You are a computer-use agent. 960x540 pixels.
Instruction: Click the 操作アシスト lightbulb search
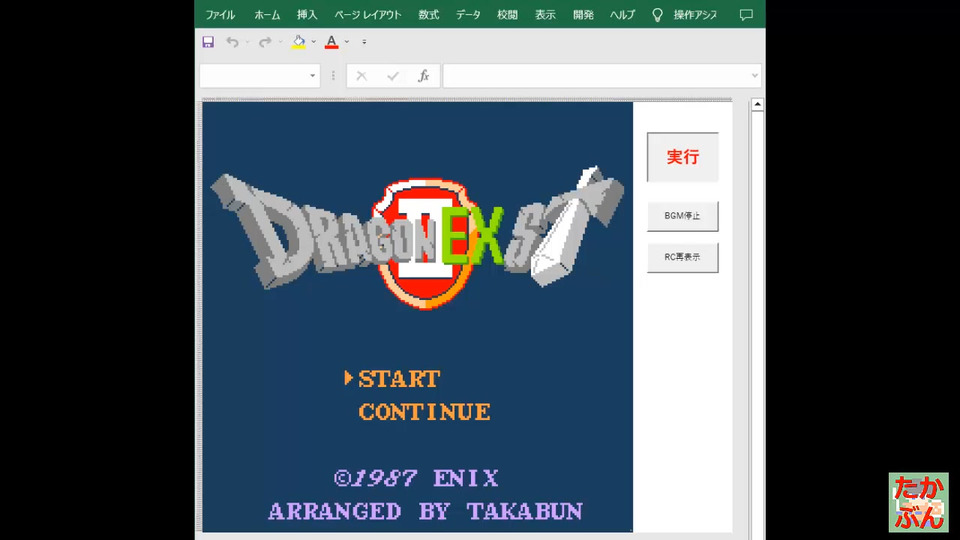coord(685,15)
